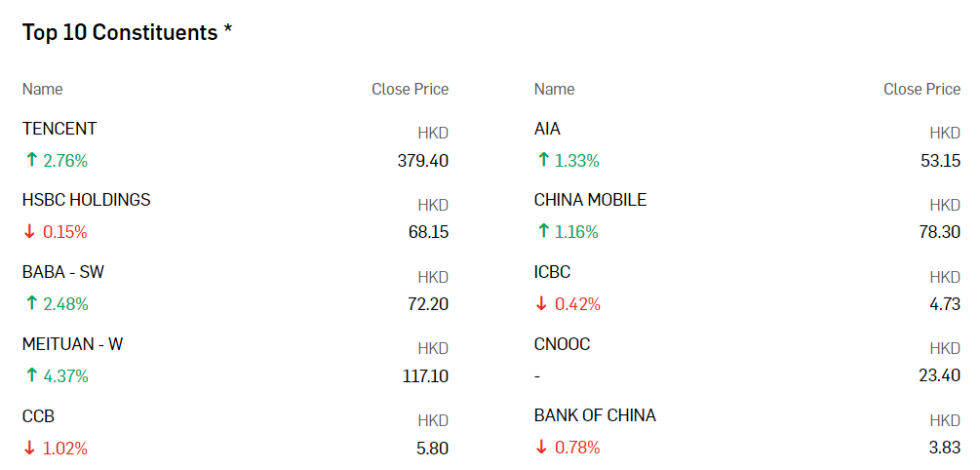Click the Top 10 Constituents heading
Image resolution: width=980 pixels, height=470 pixels.
128,32
